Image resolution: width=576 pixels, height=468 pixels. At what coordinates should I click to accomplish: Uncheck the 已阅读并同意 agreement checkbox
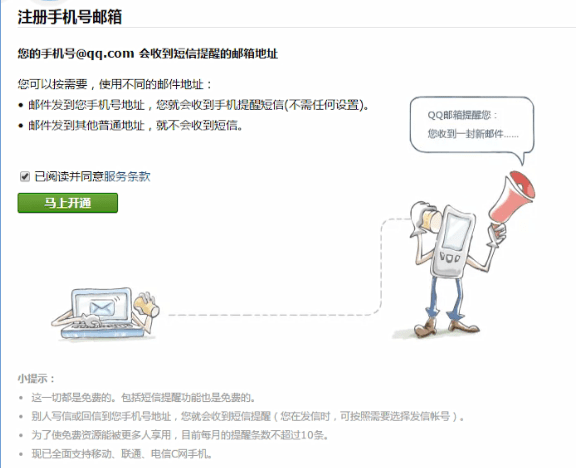[x=25, y=177]
